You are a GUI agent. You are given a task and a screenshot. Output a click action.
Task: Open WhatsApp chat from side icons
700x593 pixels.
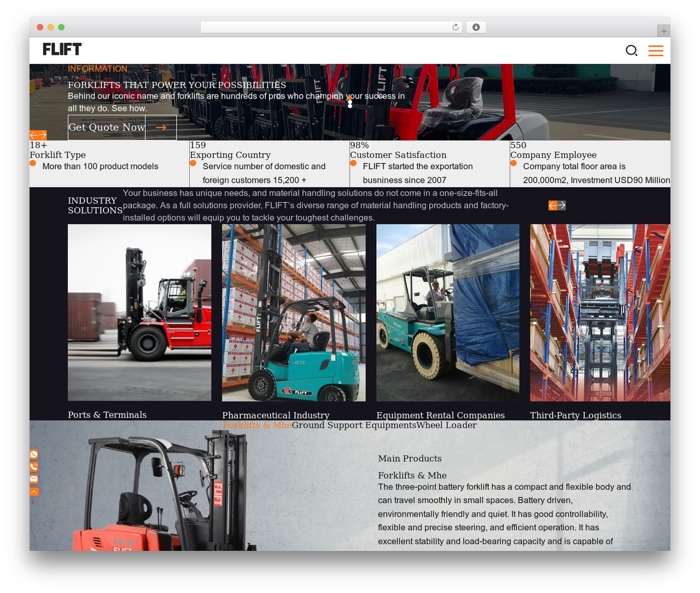coord(34,455)
